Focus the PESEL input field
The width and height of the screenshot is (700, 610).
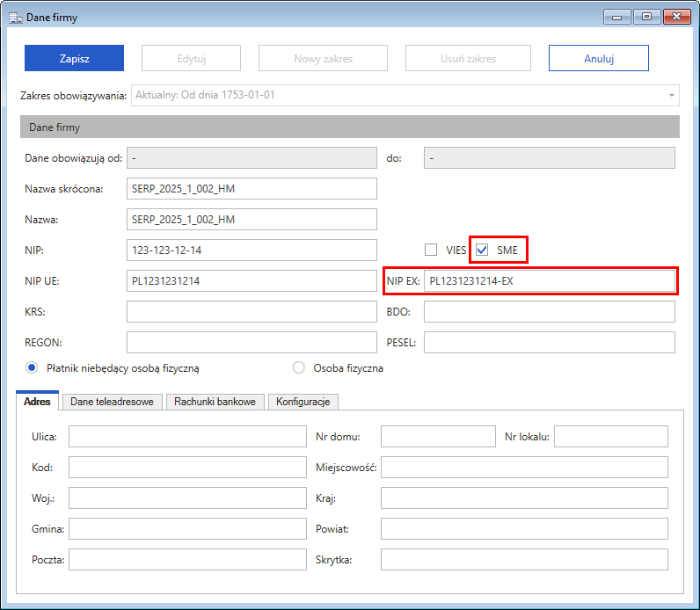pos(550,342)
